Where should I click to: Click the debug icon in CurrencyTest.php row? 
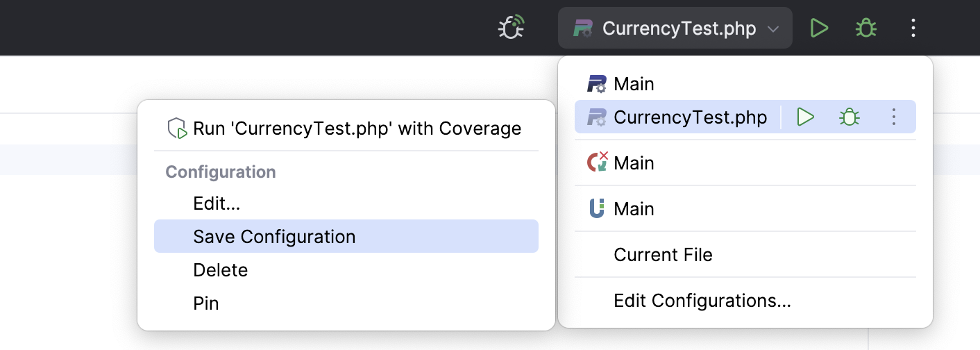point(849,117)
